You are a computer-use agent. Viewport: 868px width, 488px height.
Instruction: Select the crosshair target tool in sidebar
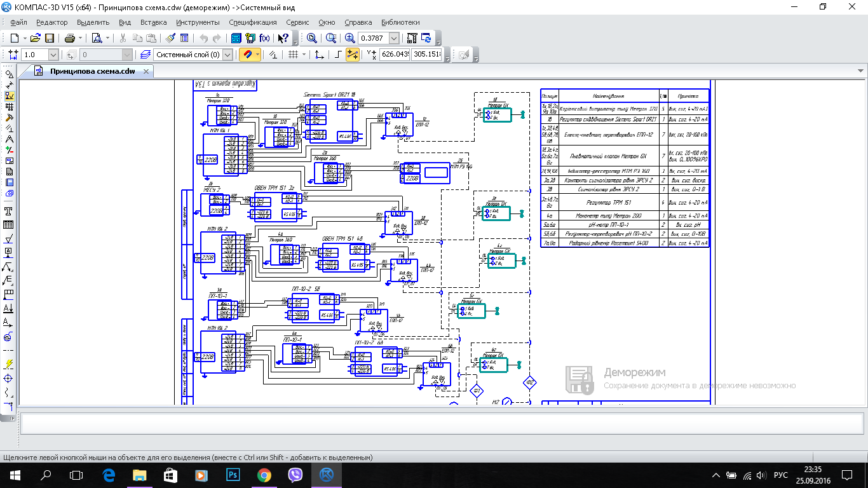pyautogui.click(x=9, y=379)
